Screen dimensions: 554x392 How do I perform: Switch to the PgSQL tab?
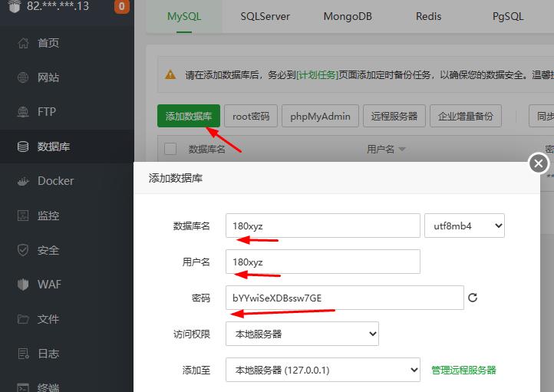(x=508, y=17)
